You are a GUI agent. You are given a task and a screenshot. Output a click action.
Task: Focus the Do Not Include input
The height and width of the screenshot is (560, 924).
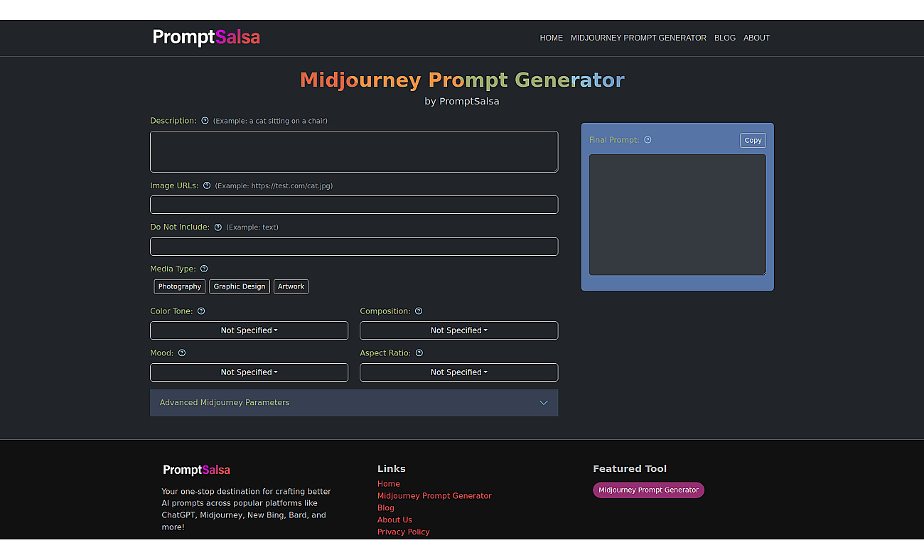[x=354, y=247]
